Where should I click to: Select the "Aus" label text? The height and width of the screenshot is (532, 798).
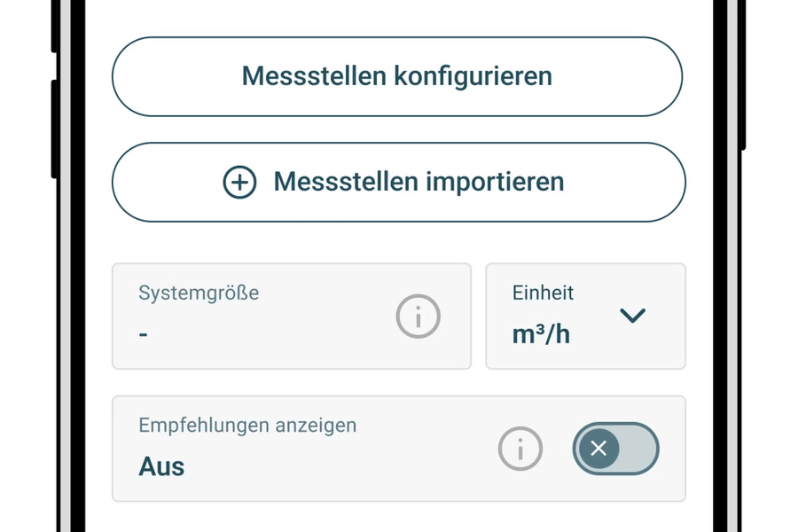click(160, 465)
